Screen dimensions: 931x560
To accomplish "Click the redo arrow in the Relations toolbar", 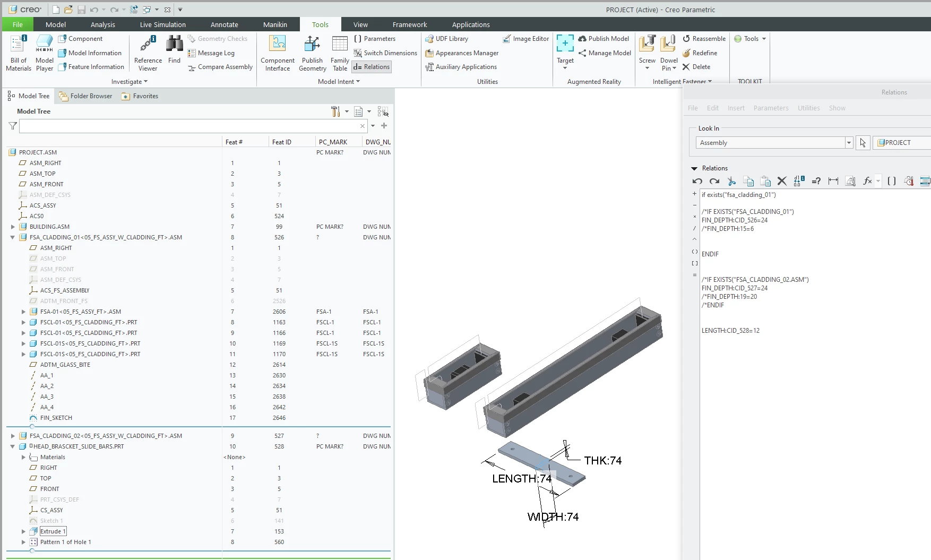I will [x=714, y=181].
